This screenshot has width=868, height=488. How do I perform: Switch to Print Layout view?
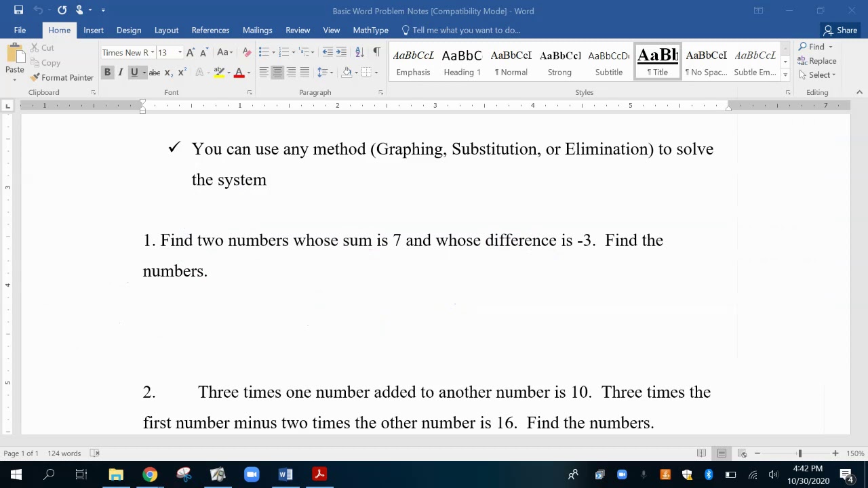tap(722, 453)
